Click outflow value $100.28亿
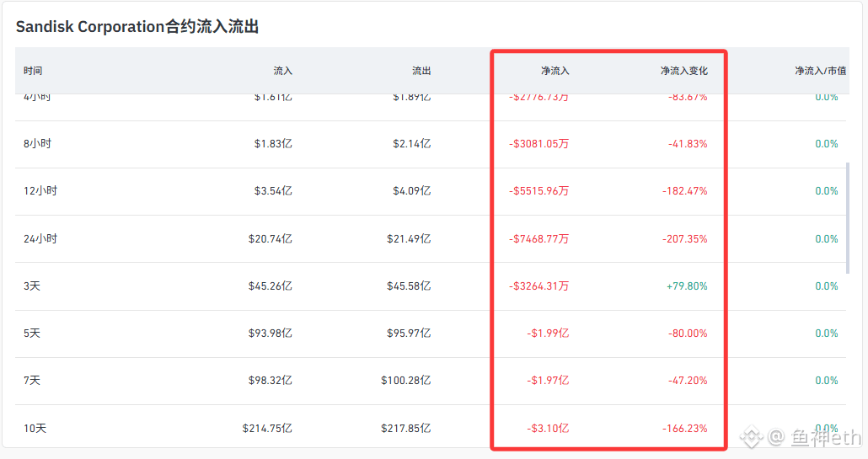Screen dimensions: 868x459 click(405, 381)
